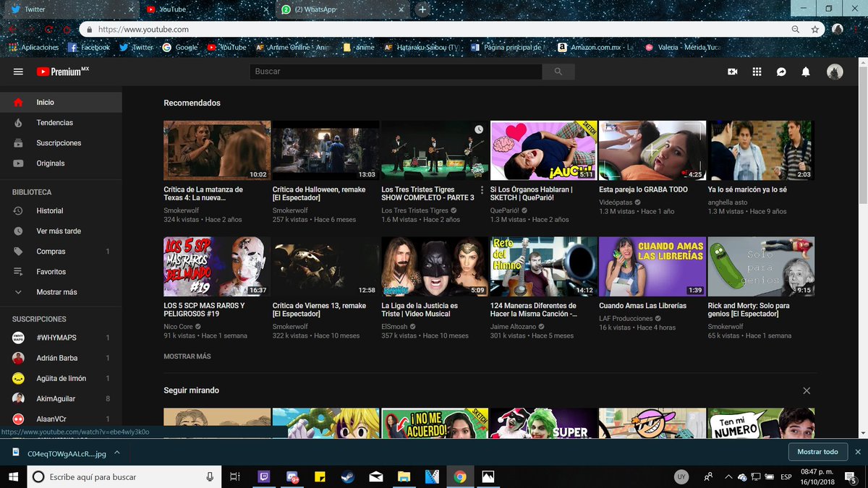This screenshot has width=868, height=488.
Task: Open Nico Core channel link
Action: pyautogui.click(x=178, y=327)
